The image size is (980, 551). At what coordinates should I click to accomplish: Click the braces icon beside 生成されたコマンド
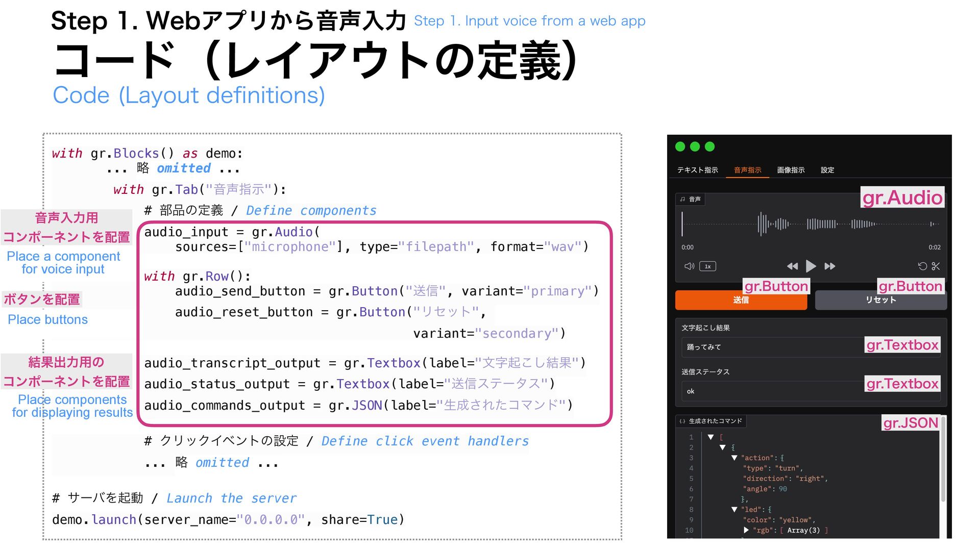[x=682, y=421]
